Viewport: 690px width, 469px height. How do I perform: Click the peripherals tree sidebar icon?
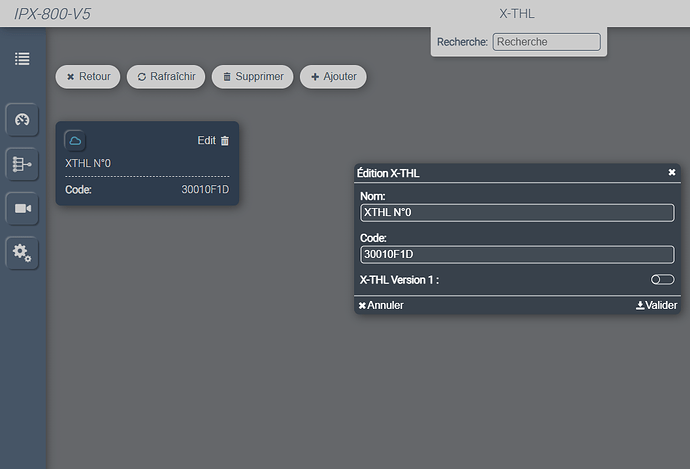(x=22, y=164)
